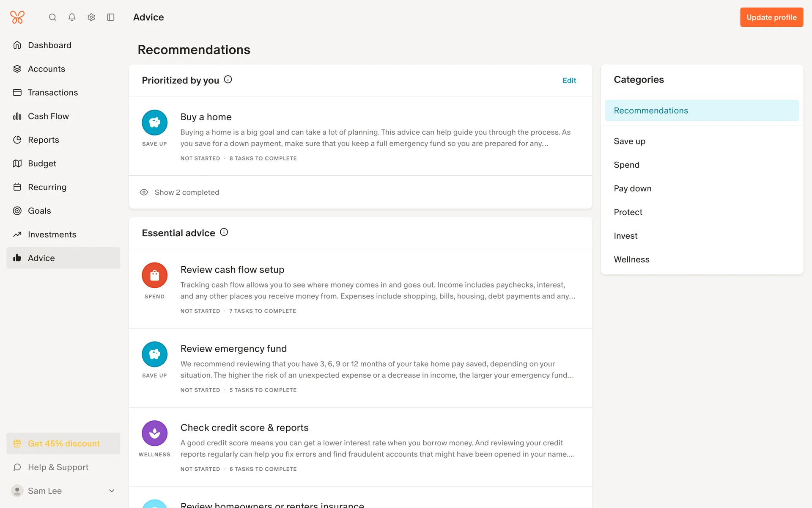The image size is (812, 508).
Task: Click info icon beside Prioritized by you
Action: pyautogui.click(x=228, y=80)
